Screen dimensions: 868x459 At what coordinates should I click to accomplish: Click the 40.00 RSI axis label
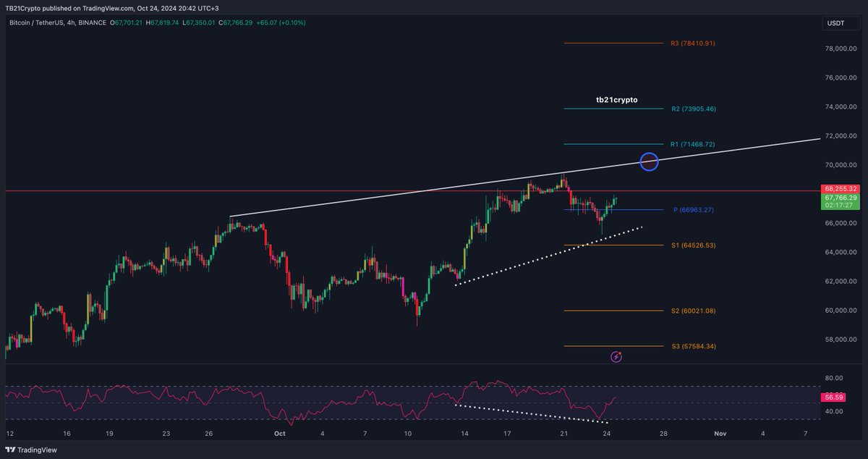[x=833, y=411]
